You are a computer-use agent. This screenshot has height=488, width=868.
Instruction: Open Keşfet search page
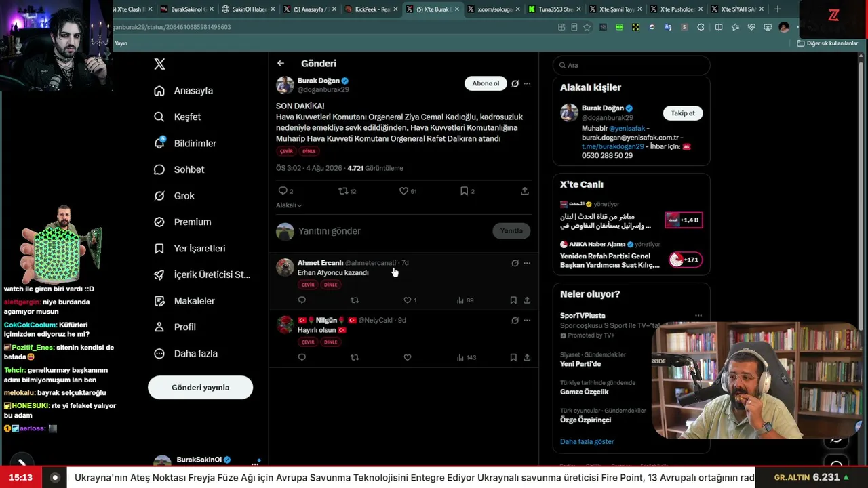click(177, 117)
